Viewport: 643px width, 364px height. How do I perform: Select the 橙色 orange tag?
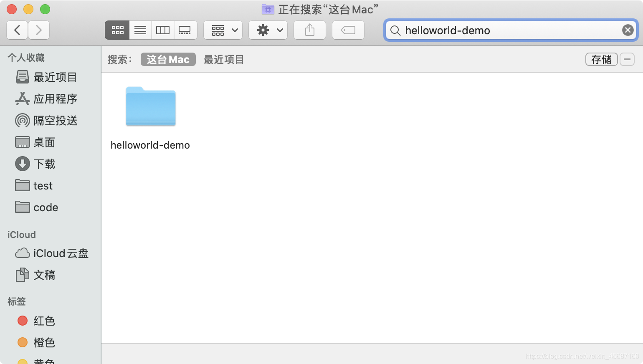[36, 342]
